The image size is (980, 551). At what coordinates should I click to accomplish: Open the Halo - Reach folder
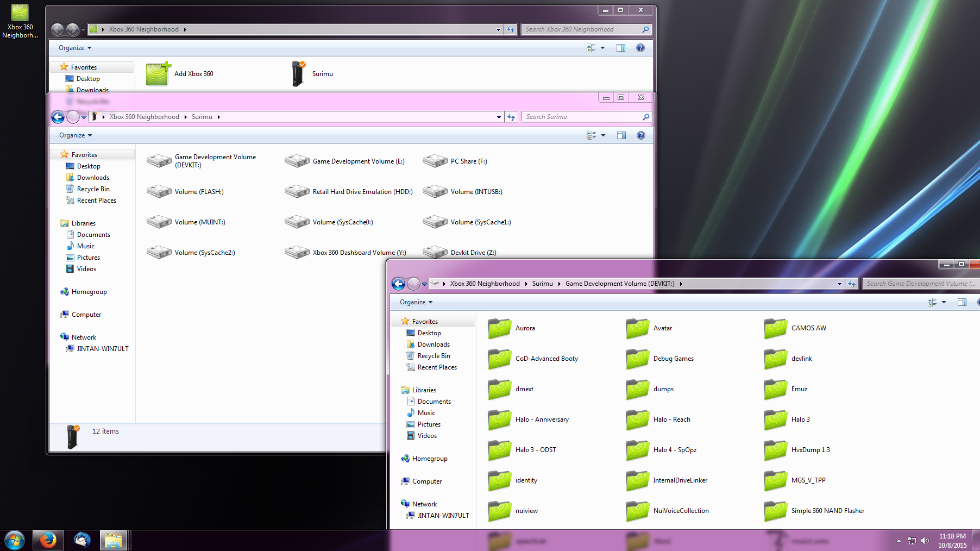658,419
